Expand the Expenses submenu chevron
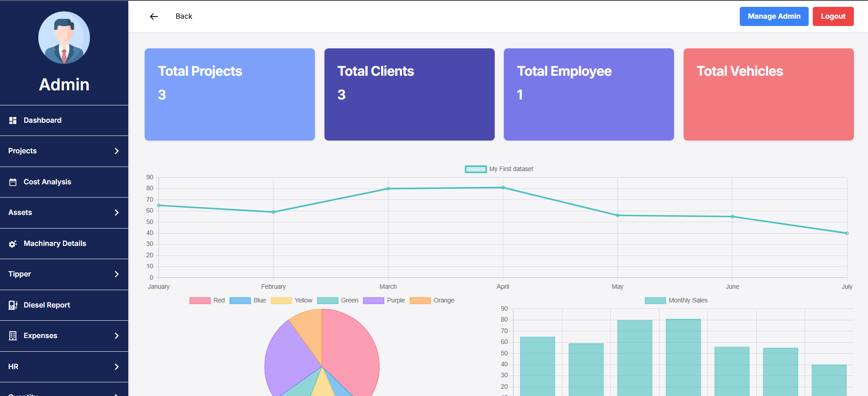This screenshot has width=868, height=396. point(116,336)
